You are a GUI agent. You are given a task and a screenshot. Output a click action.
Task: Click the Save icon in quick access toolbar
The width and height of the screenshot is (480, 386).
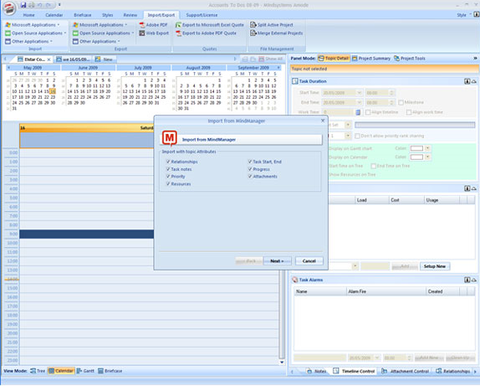[23, 5]
